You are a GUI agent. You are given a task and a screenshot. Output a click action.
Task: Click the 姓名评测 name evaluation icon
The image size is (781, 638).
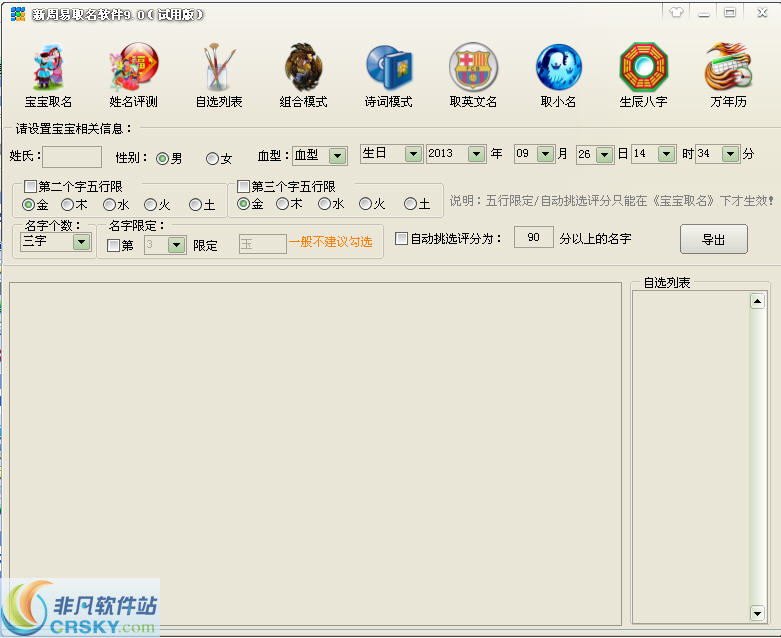coord(133,68)
